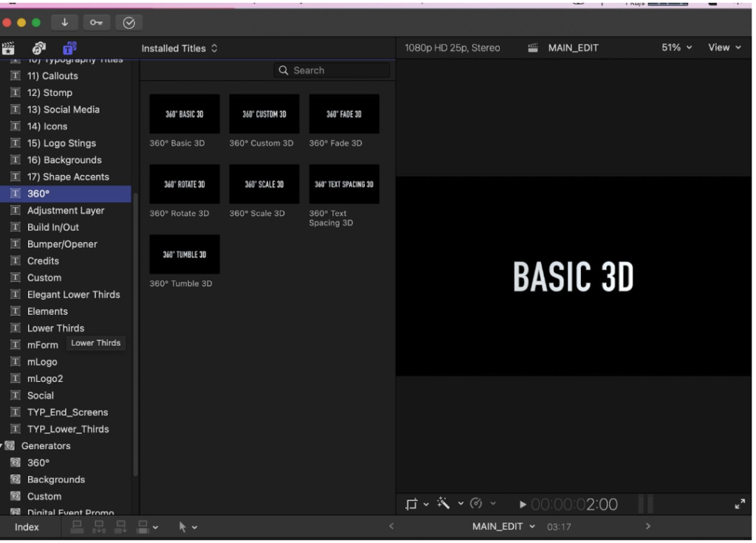Click the viewer timecode display
The image size is (756, 543).
point(574,505)
